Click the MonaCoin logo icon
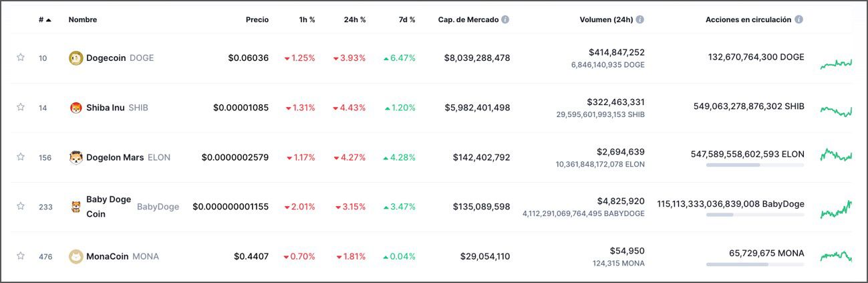Viewport: 868px width, 283px height. coord(76,256)
